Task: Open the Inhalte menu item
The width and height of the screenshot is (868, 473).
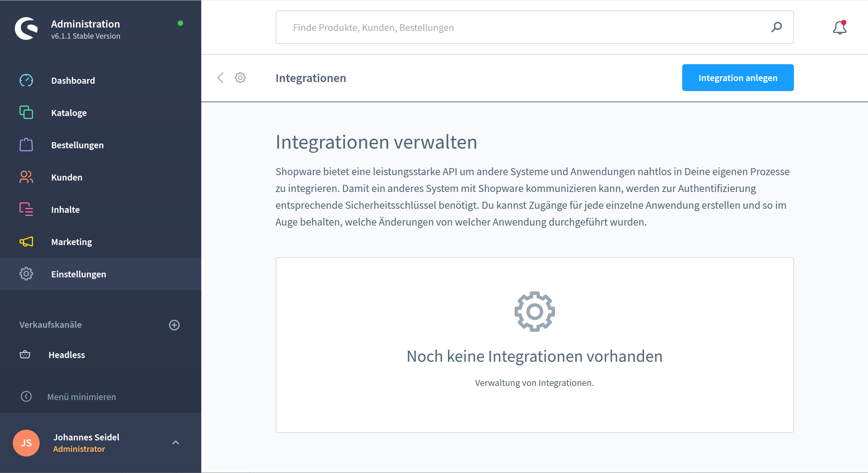Action: [65, 209]
